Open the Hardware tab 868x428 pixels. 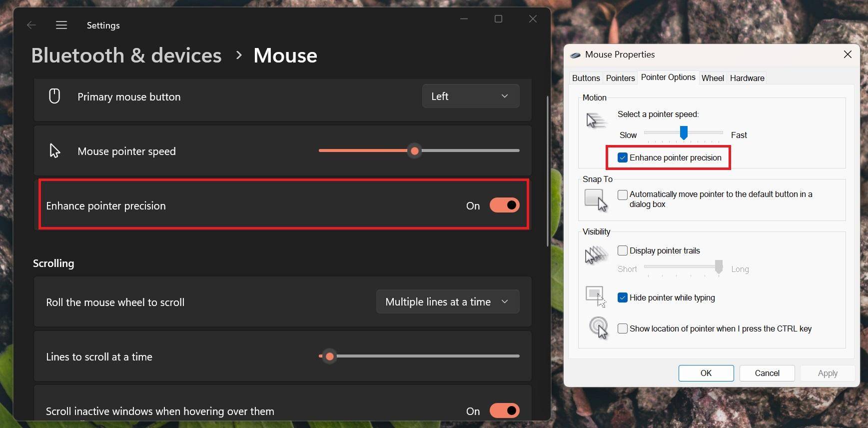(x=747, y=78)
